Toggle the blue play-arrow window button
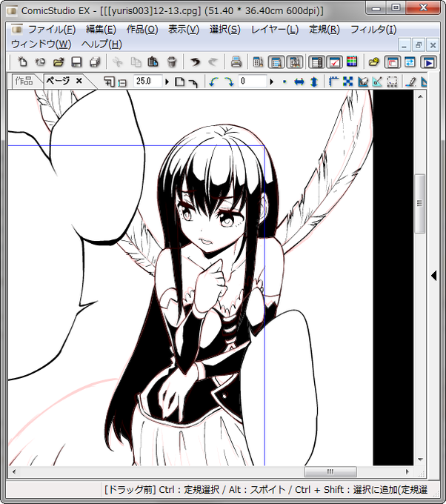 [429, 62]
